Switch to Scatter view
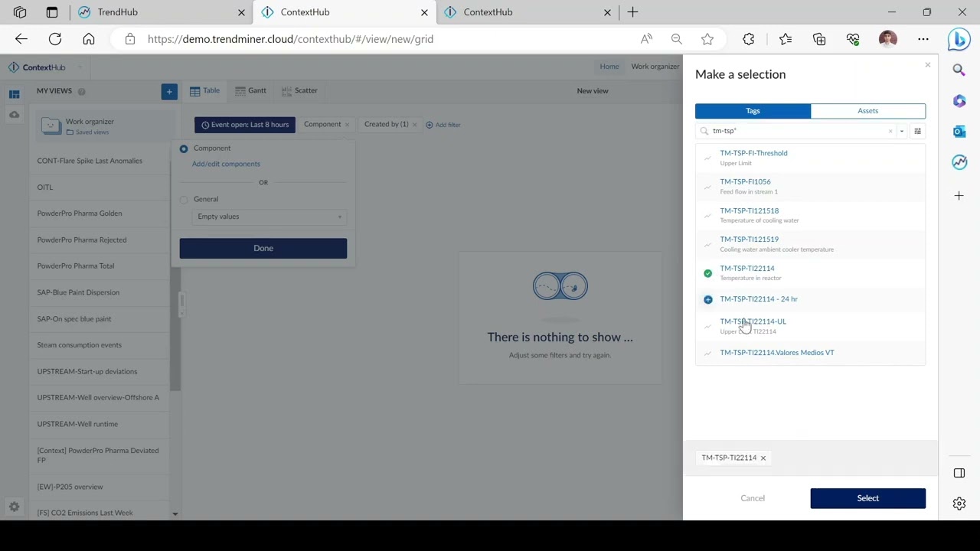980x551 pixels. pos(299,90)
